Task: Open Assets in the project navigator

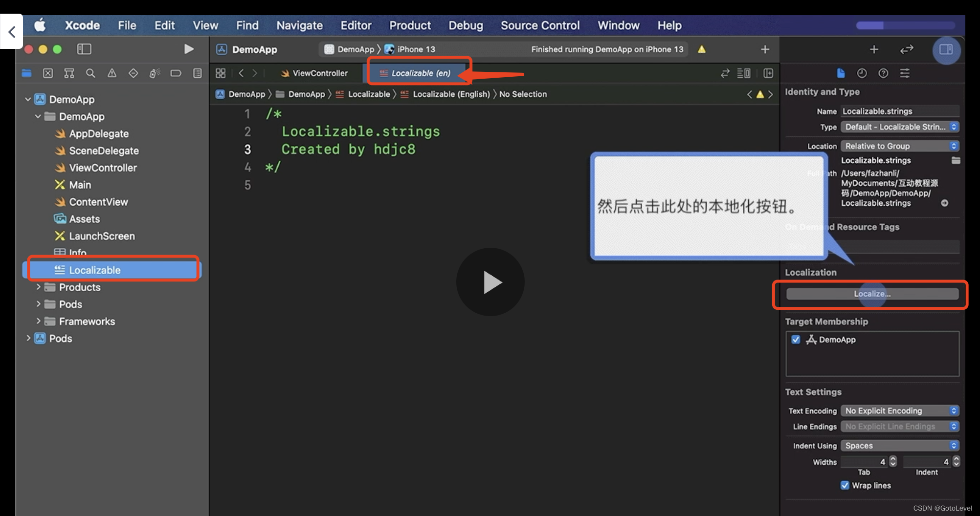Action: [77, 219]
